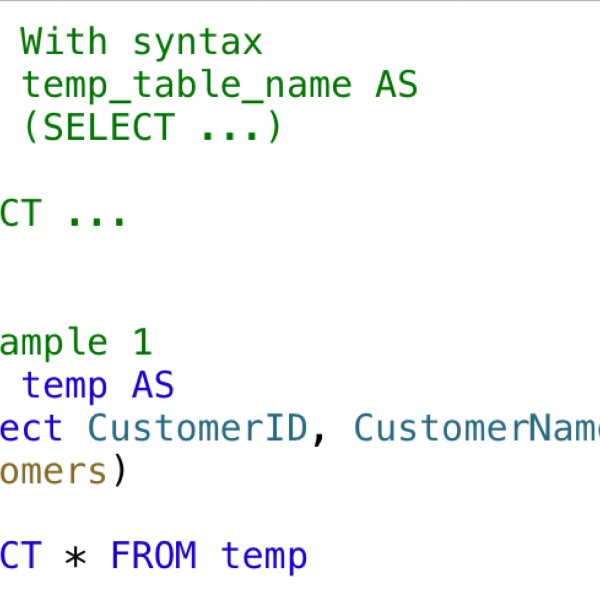Click the 'CustomerName' column identifier

[477, 427]
